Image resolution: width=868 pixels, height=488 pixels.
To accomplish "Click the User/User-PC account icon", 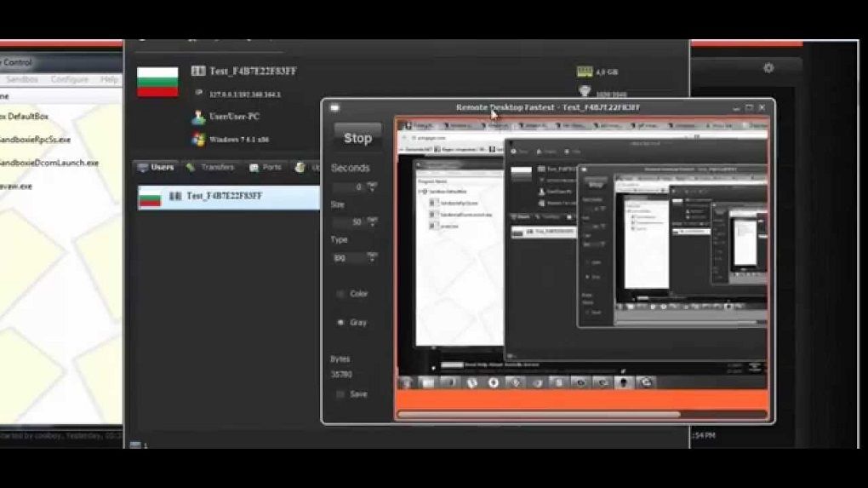I will (198, 117).
